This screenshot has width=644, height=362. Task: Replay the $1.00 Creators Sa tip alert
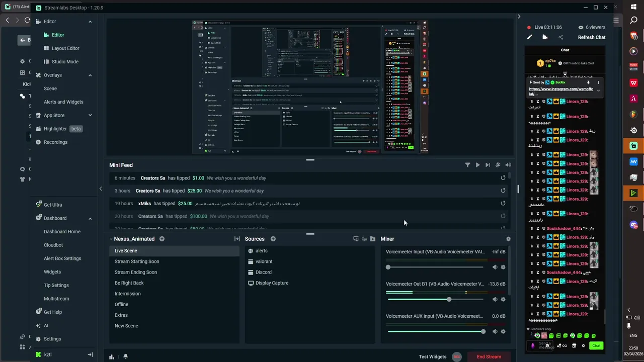(x=503, y=178)
